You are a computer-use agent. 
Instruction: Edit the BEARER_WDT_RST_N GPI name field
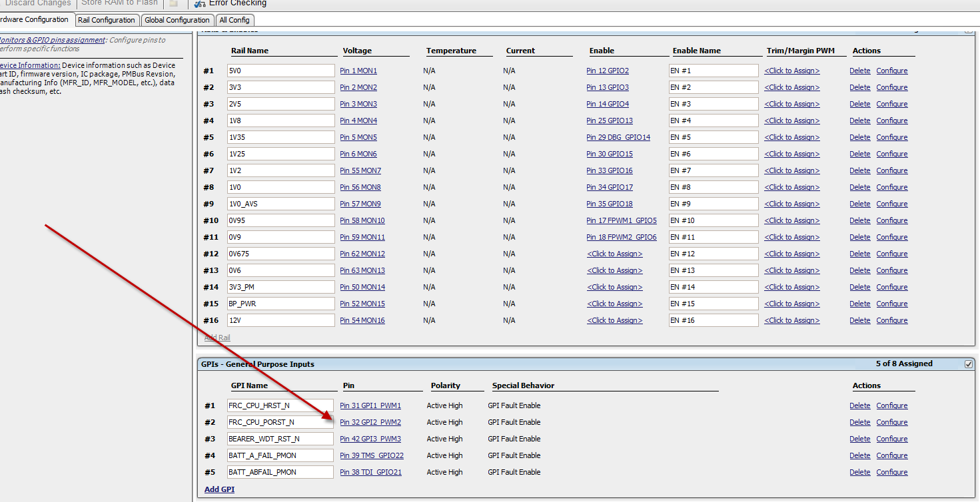tap(280, 439)
